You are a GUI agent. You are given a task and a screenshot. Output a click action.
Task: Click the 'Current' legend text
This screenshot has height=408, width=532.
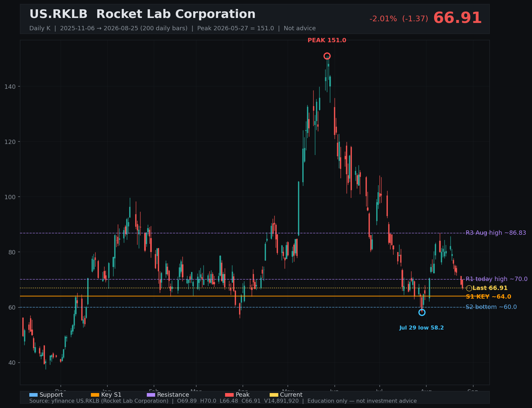291,395
